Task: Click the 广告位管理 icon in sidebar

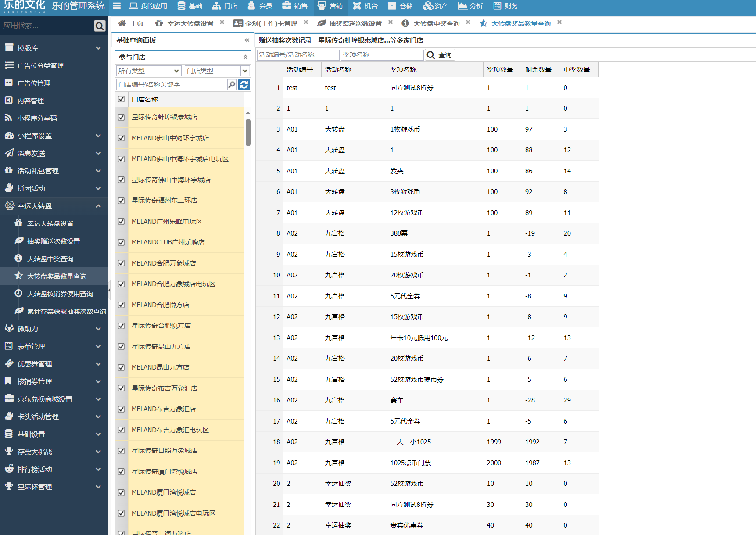Action: [9, 83]
